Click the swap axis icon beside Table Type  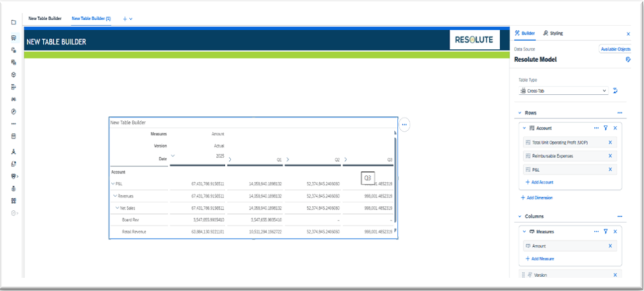click(x=616, y=91)
